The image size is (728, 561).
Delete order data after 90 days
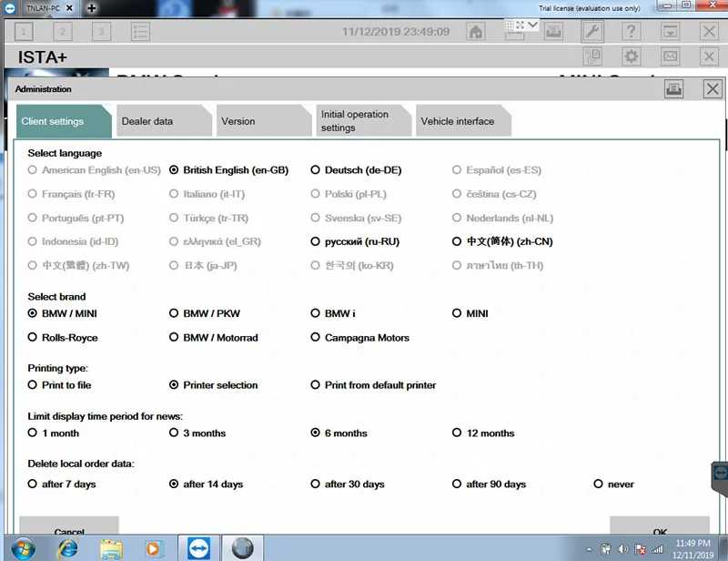[489, 484]
